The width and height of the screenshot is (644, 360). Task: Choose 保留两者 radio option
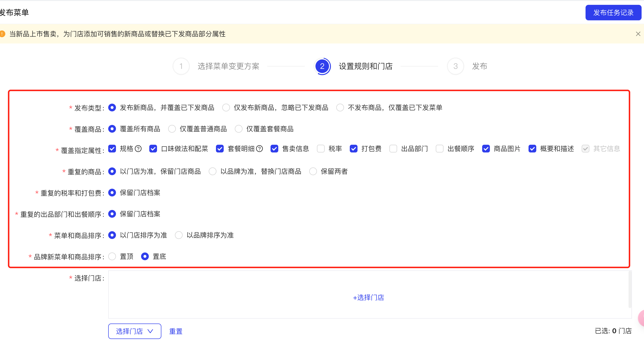click(x=313, y=171)
